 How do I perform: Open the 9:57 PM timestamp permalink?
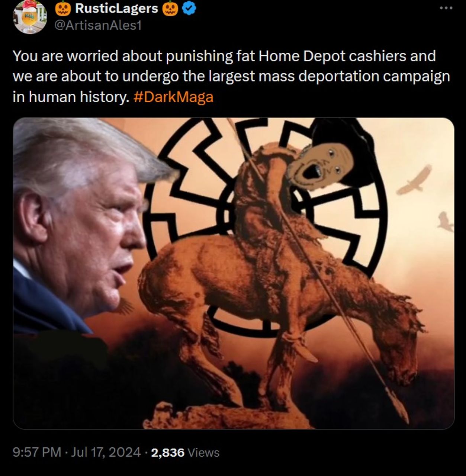37,452
